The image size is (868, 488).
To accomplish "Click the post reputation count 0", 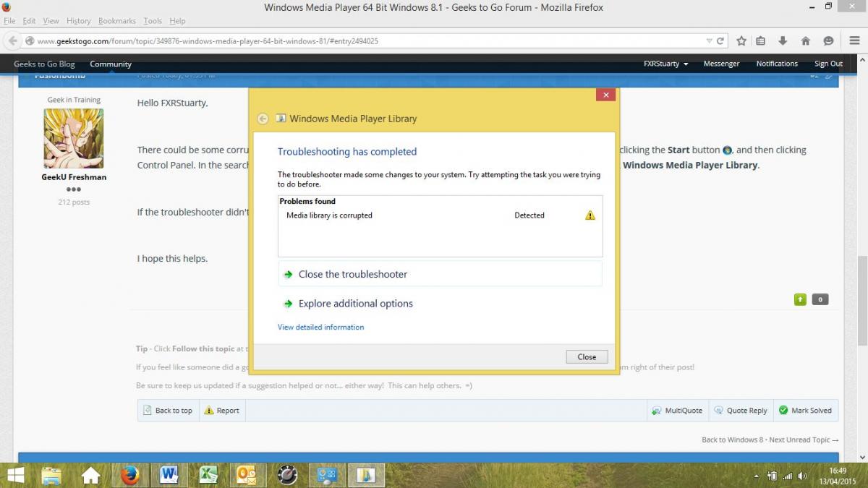I will pos(820,299).
